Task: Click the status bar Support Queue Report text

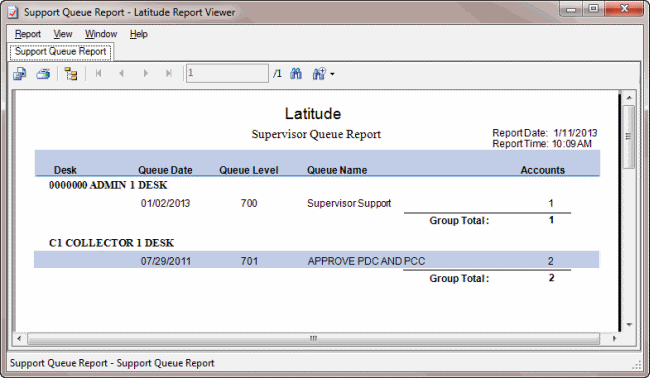Action: click(112, 363)
